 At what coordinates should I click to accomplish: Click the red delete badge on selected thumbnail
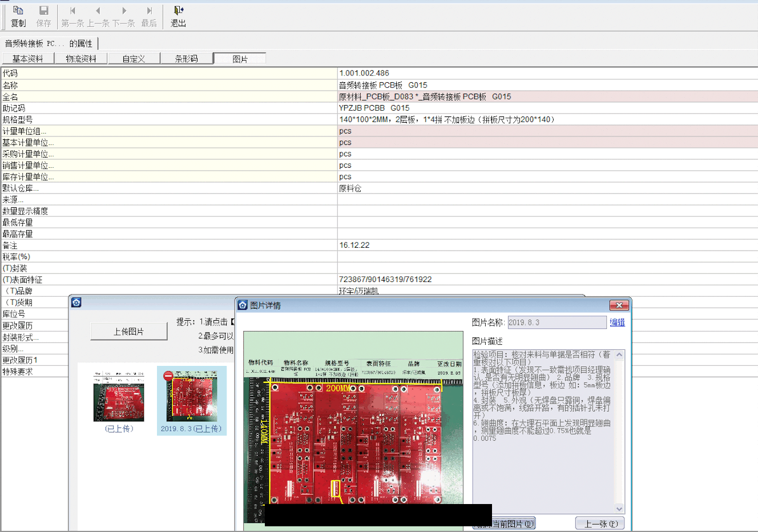pos(168,376)
